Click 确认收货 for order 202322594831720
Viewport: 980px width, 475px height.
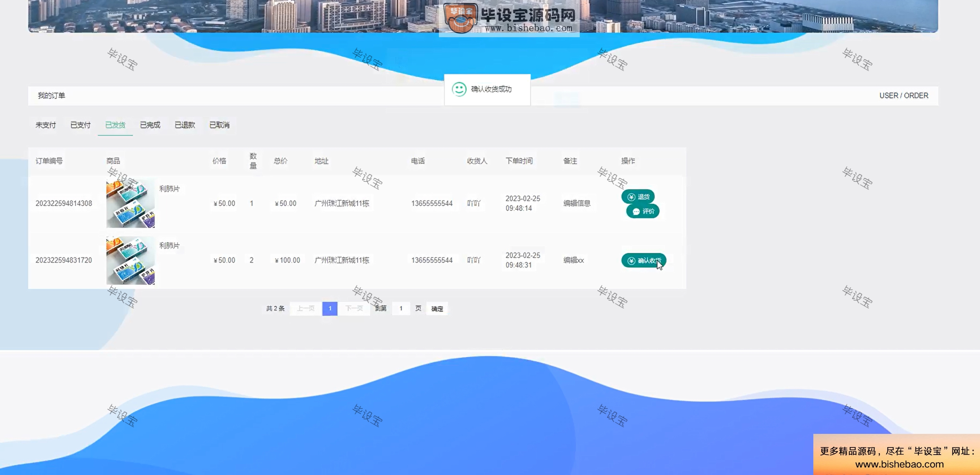pos(644,260)
